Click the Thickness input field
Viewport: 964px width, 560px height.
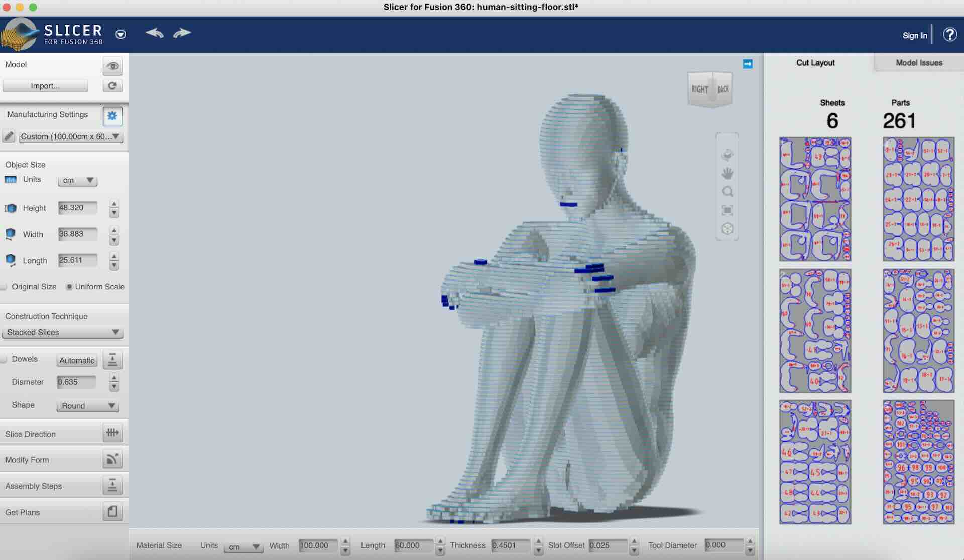pos(510,545)
